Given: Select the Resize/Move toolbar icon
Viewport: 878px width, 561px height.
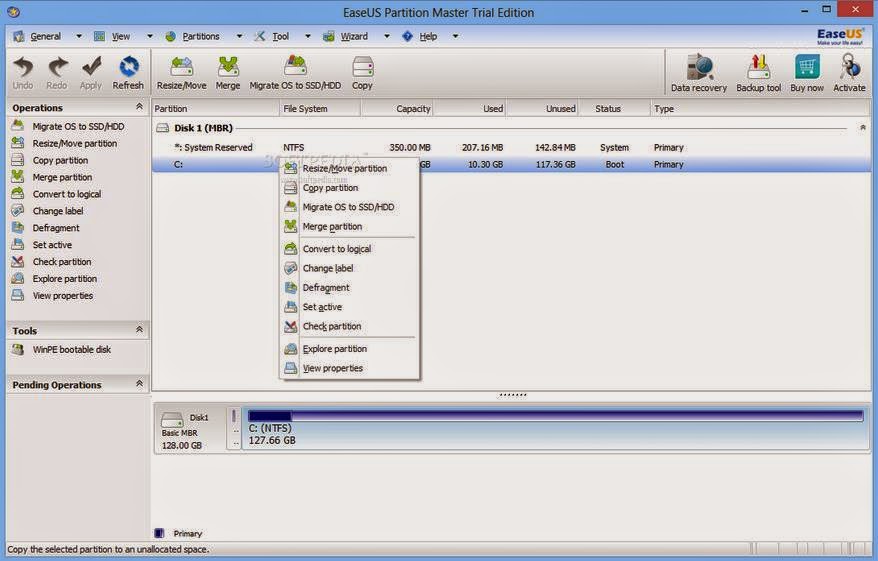Looking at the screenshot, I should [x=181, y=73].
